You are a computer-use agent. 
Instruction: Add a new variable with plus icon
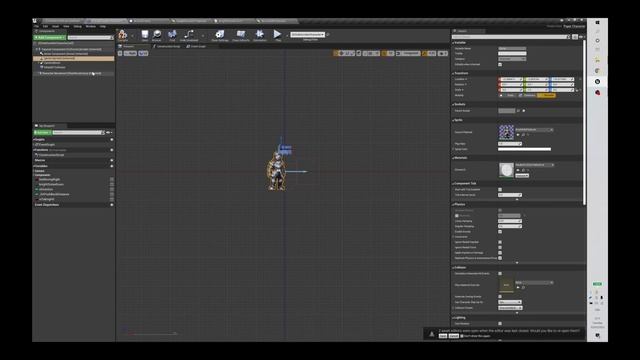pyautogui.click(x=112, y=166)
